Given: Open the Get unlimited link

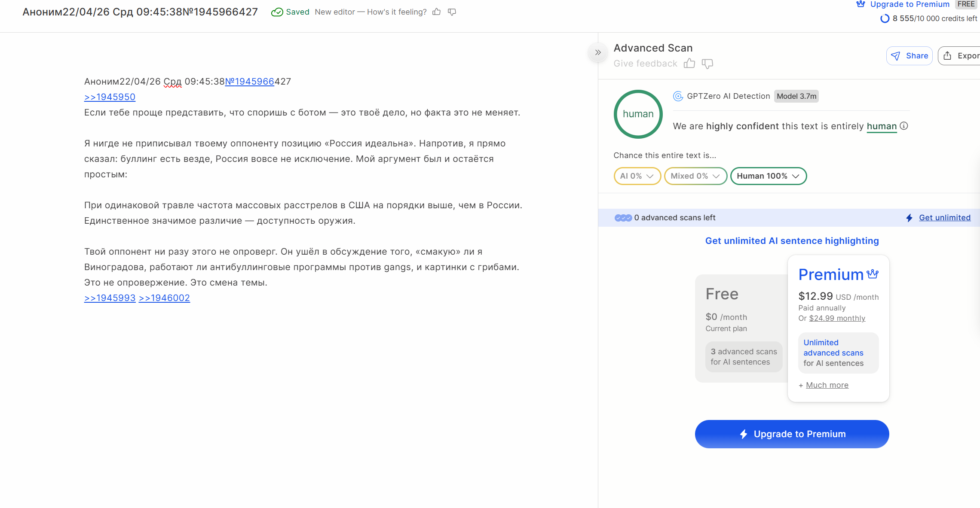Looking at the screenshot, I should pyautogui.click(x=945, y=218).
